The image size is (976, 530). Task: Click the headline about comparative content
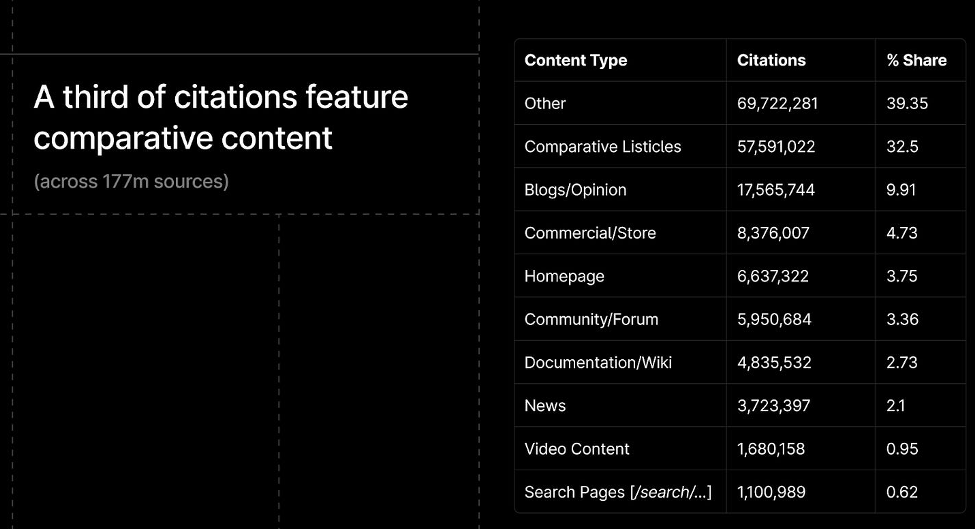pos(221,117)
